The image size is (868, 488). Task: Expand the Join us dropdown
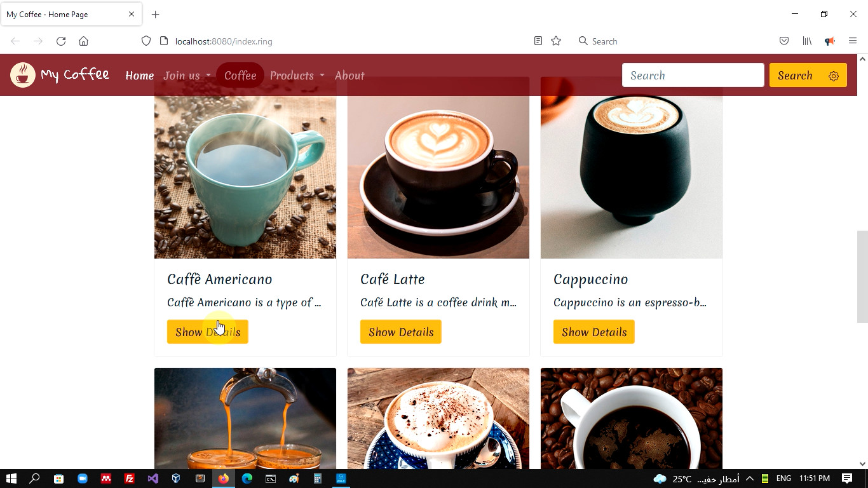[187, 76]
